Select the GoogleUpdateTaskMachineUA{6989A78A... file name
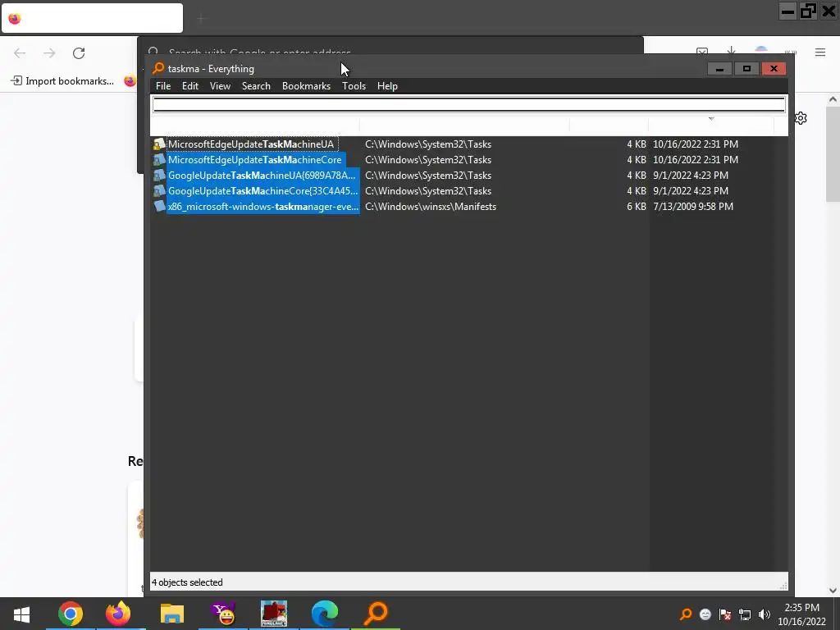840x630 pixels. [x=262, y=176]
